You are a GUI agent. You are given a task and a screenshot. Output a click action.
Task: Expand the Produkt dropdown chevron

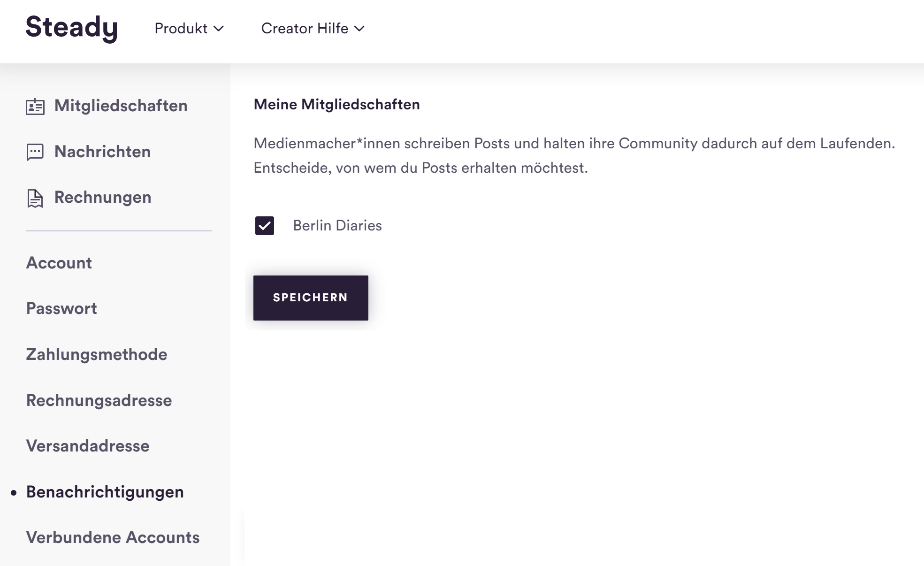point(219,29)
